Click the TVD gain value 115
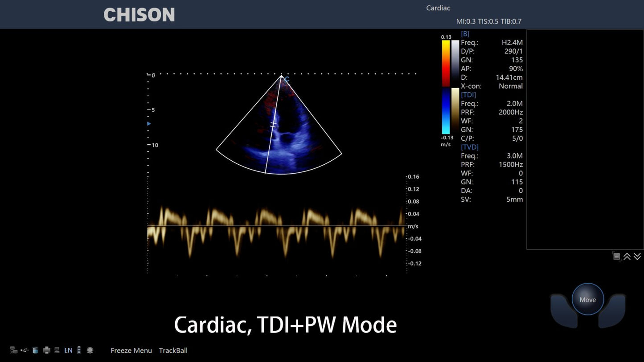This screenshot has height=362, width=644. point(517,182)
